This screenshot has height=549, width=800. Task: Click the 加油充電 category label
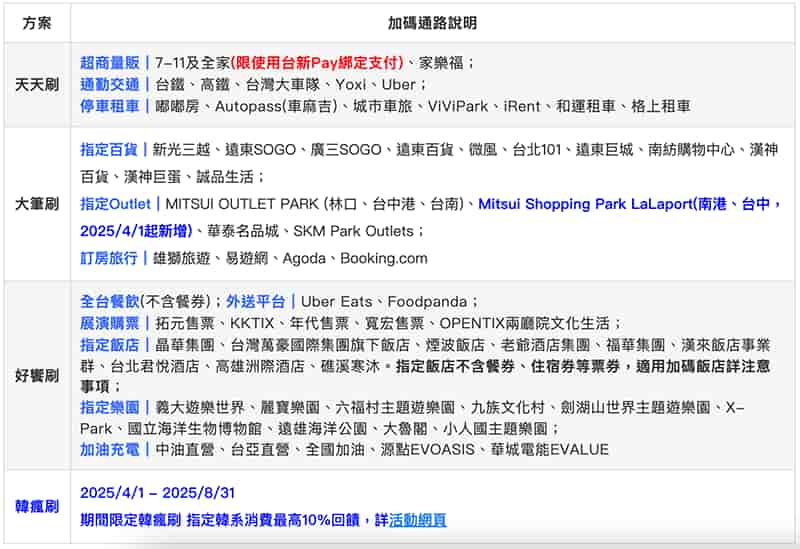coord(110,450)
